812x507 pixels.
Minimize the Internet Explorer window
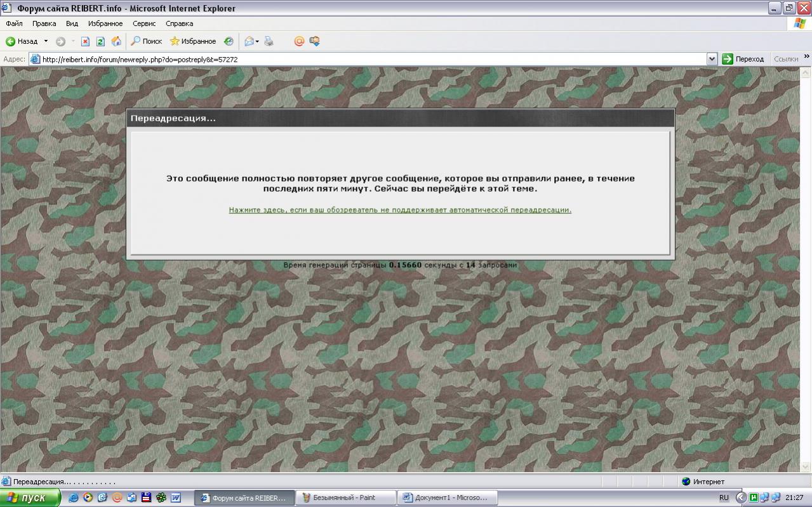point(775,8)
